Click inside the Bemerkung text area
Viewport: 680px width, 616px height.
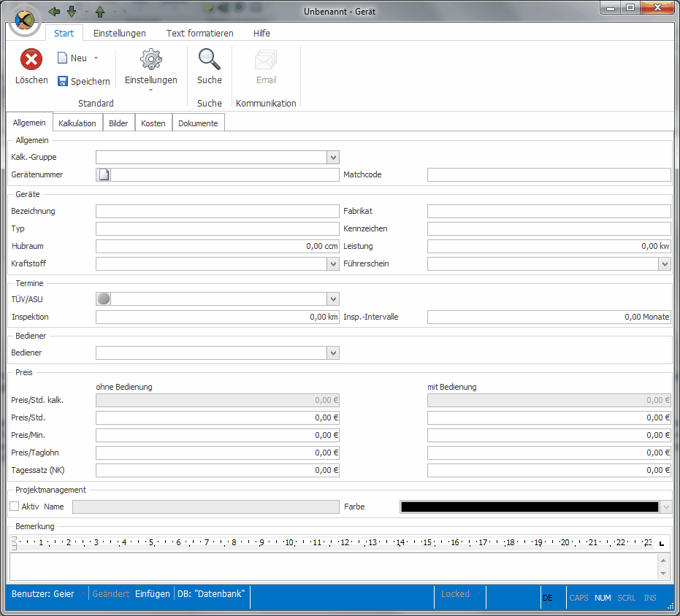(x=334, y=566)
